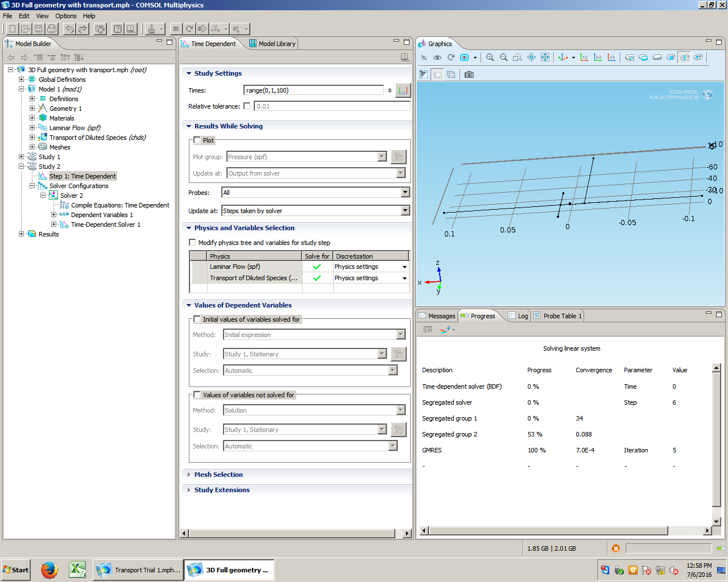The height and width of the screenshot is (582, 728).
Task: Select Transport of Diluted Species tree node
Action: tap(97, 138)
